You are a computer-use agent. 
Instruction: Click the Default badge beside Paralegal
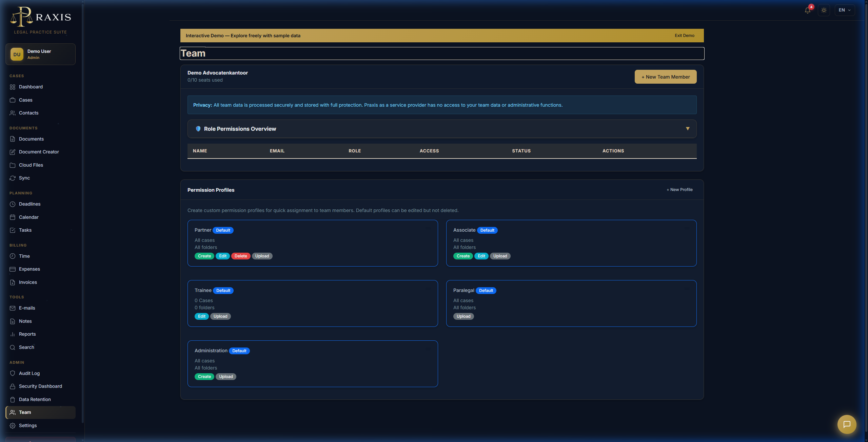click(486, 291)
